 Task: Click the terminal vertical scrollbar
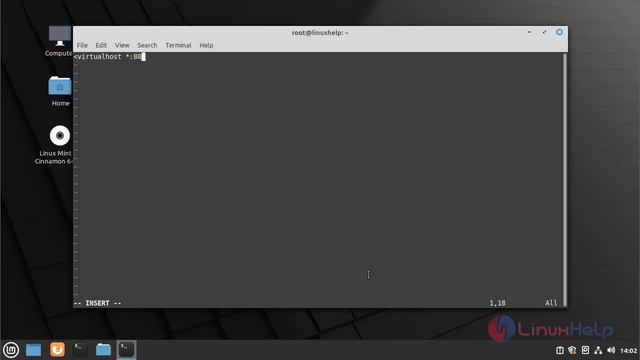565,180
